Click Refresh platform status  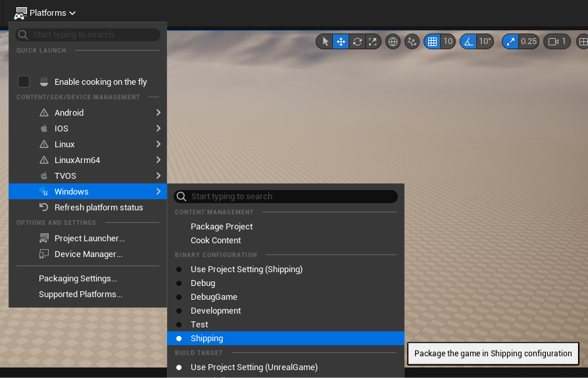tap(99, 207)
